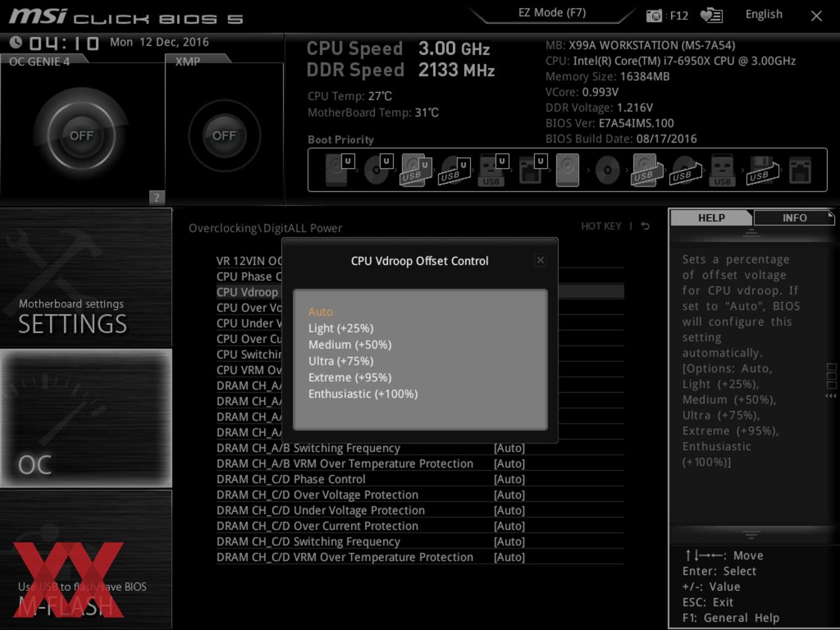This screenshot has height=630, width=840.
Task: Select the UEFI CD/DVD boot device icon
Action: point(377,170)
